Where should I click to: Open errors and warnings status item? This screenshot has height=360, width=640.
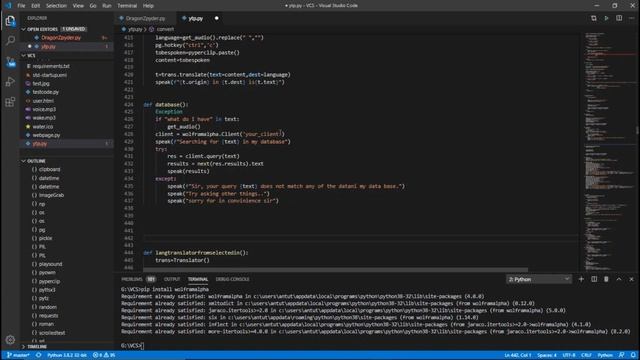pyautogui.click(x=104, y=355)
